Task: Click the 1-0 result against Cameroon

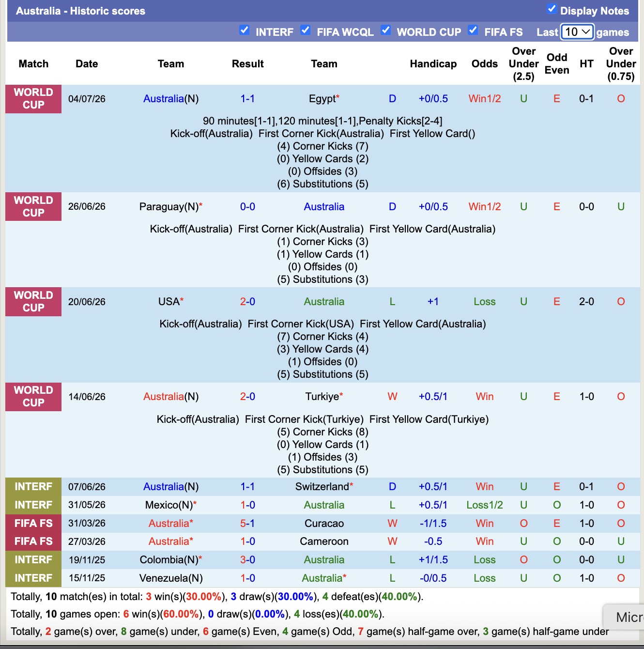Action: (247, 541)
